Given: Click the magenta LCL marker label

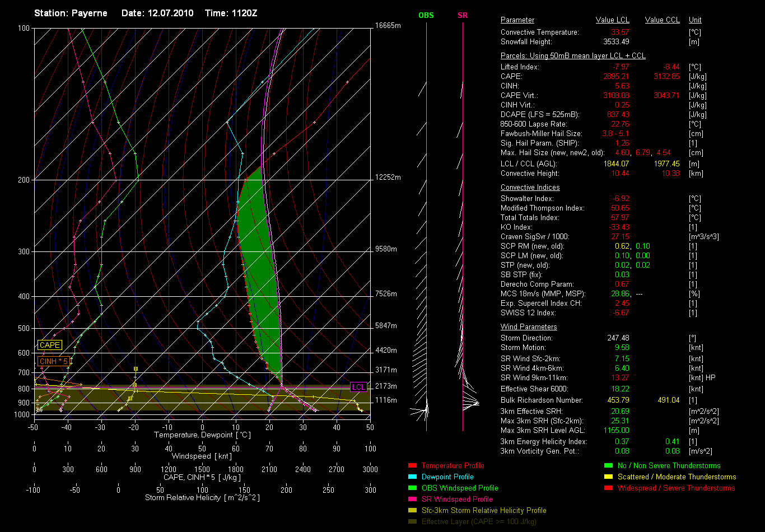Looking at the screenshot, I should [358, 387].
